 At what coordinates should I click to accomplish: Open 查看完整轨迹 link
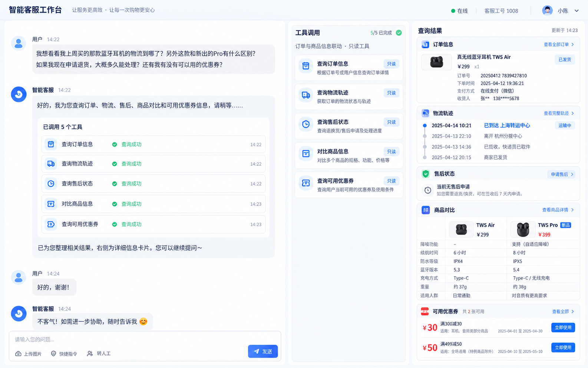tap(559, 113)
